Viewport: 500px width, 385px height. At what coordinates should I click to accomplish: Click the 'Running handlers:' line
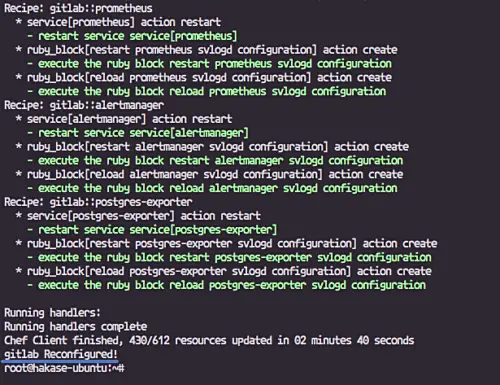click(52, 313)
